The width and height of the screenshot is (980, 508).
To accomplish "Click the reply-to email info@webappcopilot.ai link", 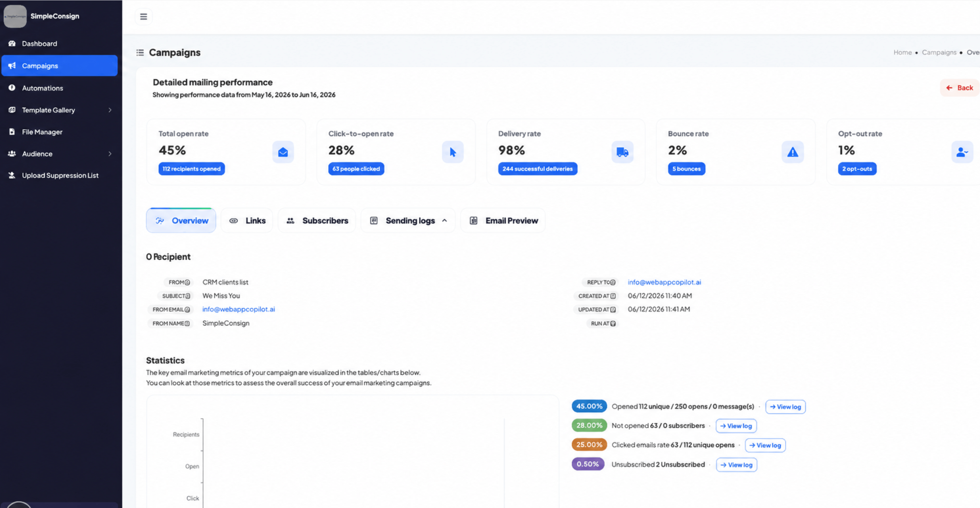I will [664, 282].
